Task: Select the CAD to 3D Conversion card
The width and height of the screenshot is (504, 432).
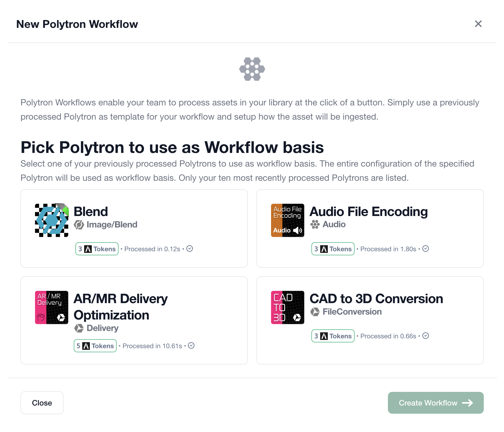Action: [370, 320]
